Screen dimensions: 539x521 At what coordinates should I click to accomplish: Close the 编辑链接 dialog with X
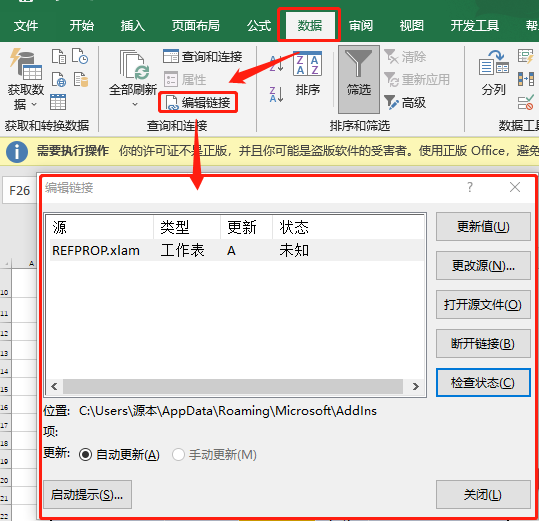pyautogui.click(x=515, y=187)
